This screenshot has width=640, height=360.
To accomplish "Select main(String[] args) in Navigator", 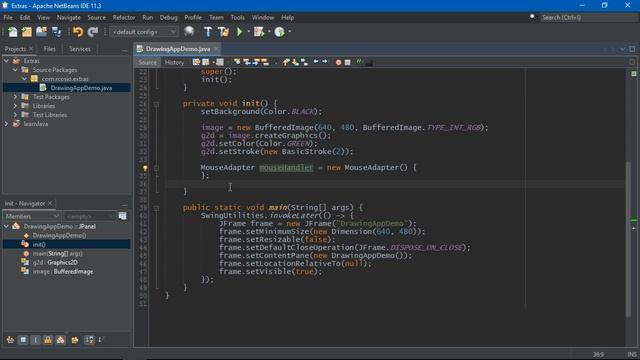I will pyautogui.click(x=58, y=253).
